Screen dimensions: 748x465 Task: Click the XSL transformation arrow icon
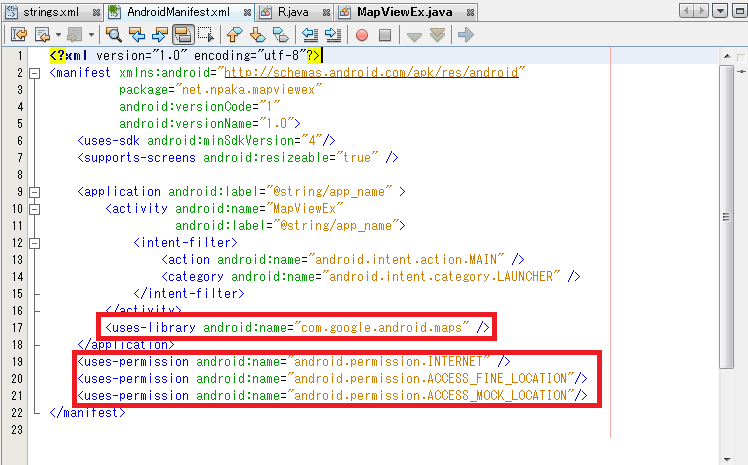465,34
